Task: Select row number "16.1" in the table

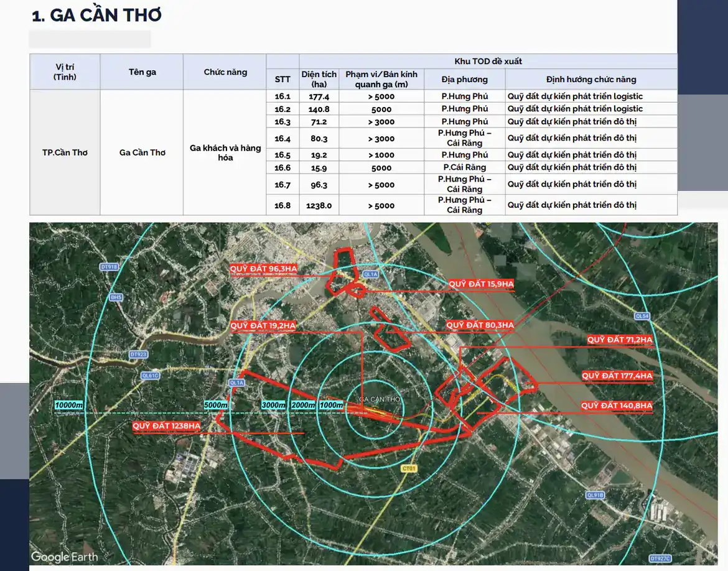Action: (x=282, y=96)
